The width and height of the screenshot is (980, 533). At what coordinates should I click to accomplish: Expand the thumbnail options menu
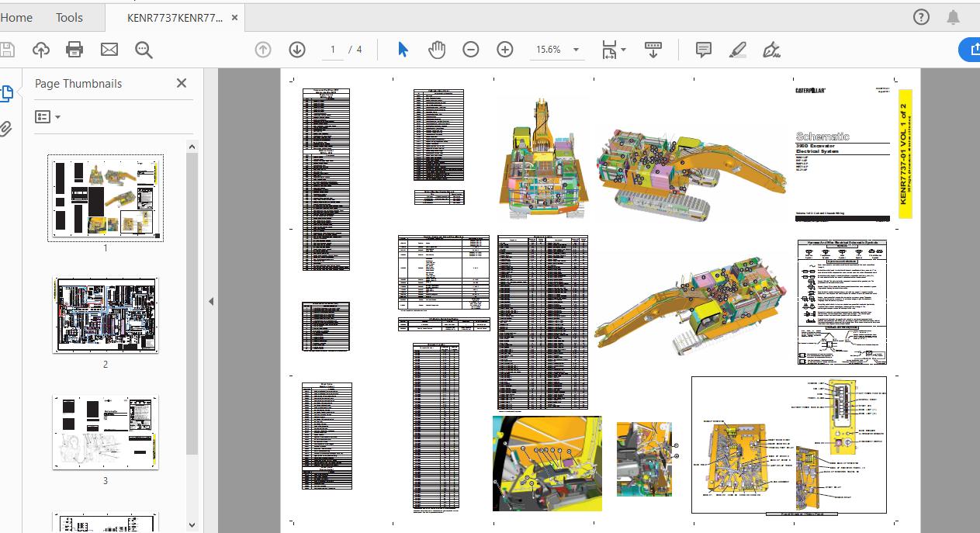click(x=48, y=117)
